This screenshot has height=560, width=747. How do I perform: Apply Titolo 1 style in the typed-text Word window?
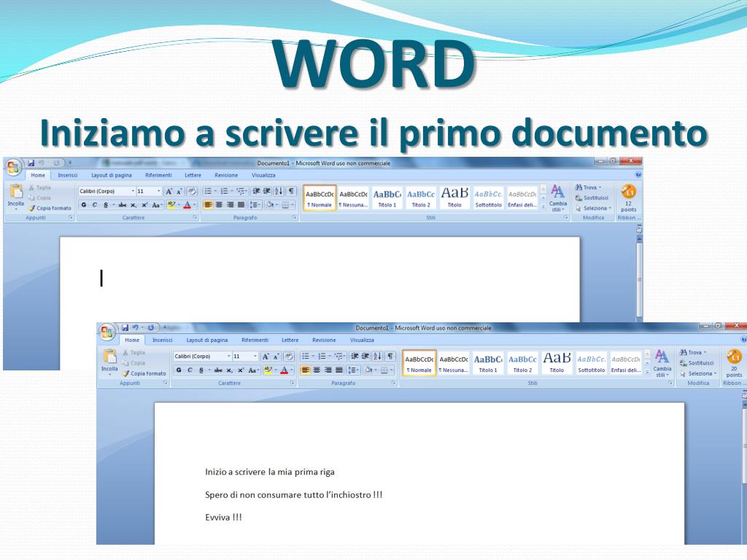[488, 363]
